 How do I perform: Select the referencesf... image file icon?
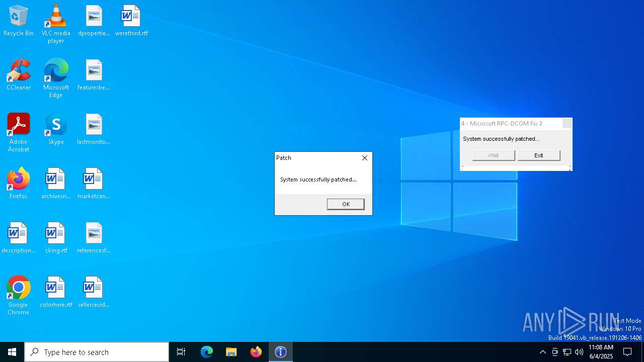[94, 238]
